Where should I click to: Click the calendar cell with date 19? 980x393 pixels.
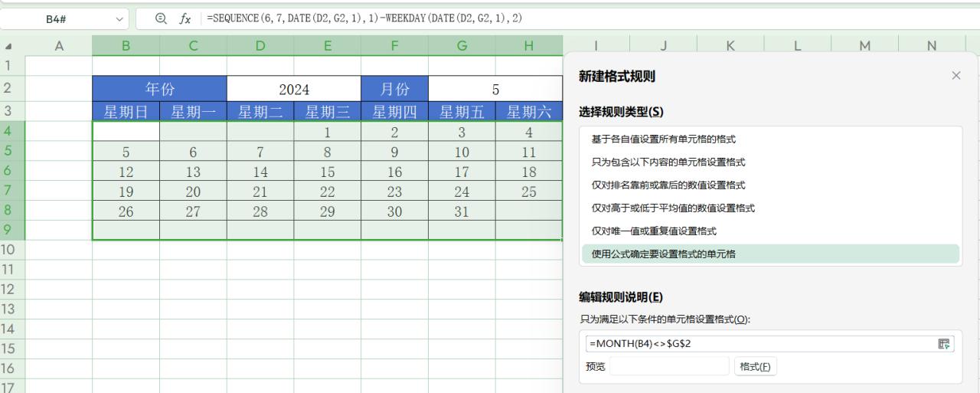[x=126, y=192]
